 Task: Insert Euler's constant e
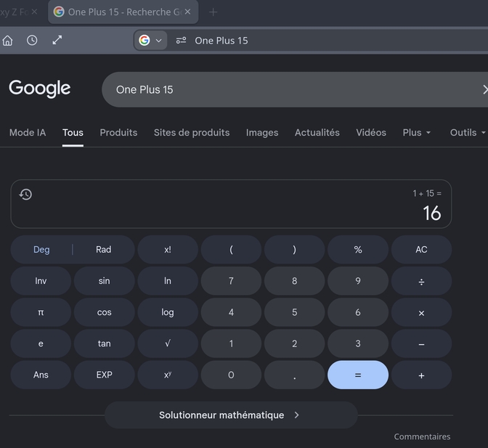pyautogui.click(x=41, y=343)
